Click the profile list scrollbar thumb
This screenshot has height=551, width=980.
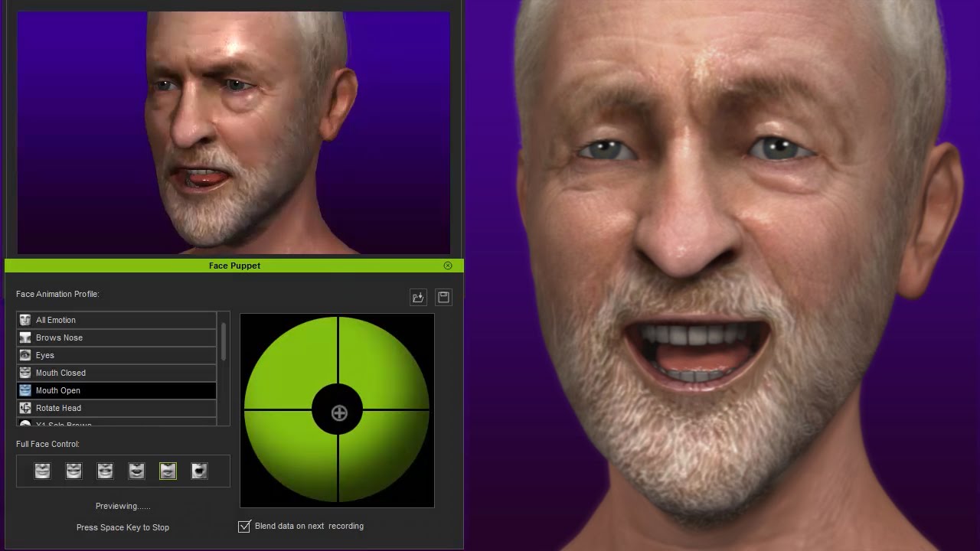pos(224,341)
